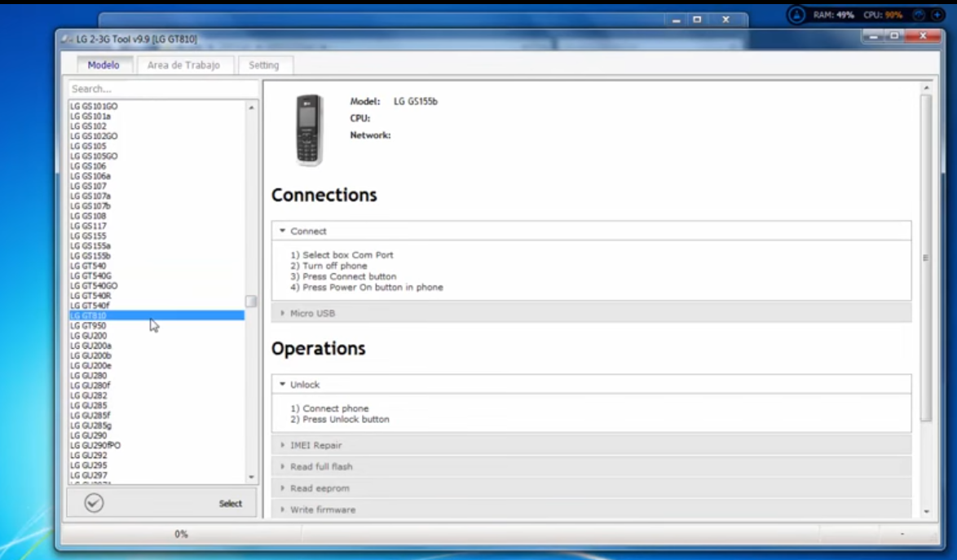957x560 pixels.
Task: Select LG GU292 in the list
Action: [x=157, y=455]
